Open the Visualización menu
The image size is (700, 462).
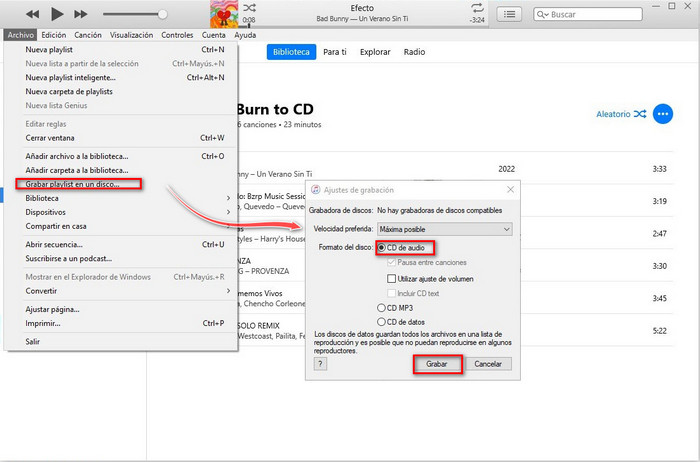pyautogui.click(x=131, y=35)
